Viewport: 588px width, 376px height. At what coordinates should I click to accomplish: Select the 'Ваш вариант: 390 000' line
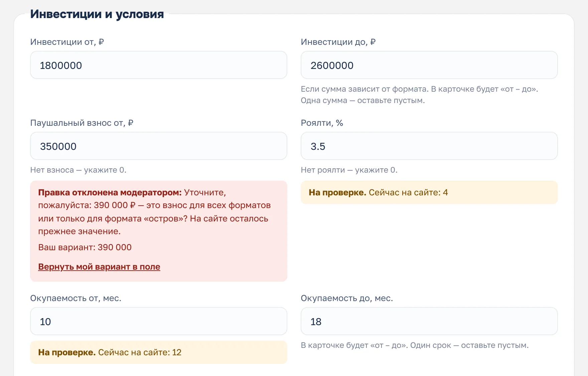pos(85,247)
